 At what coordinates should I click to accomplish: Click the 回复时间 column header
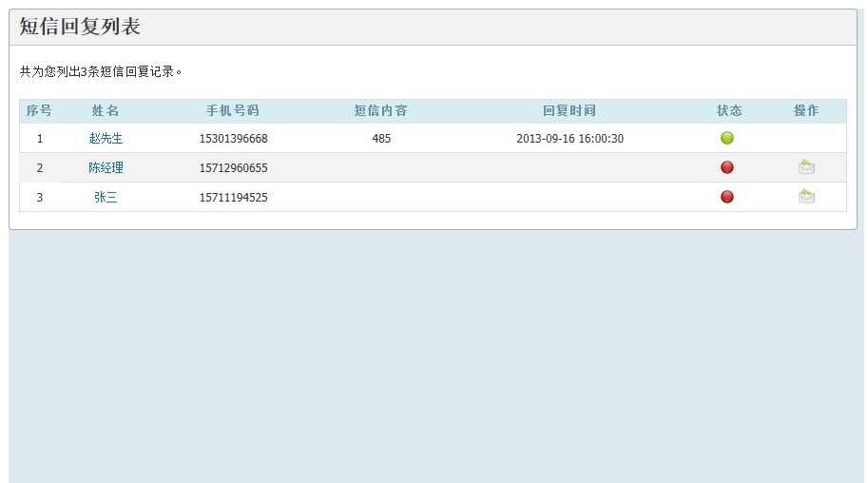(x=569, y=111)
